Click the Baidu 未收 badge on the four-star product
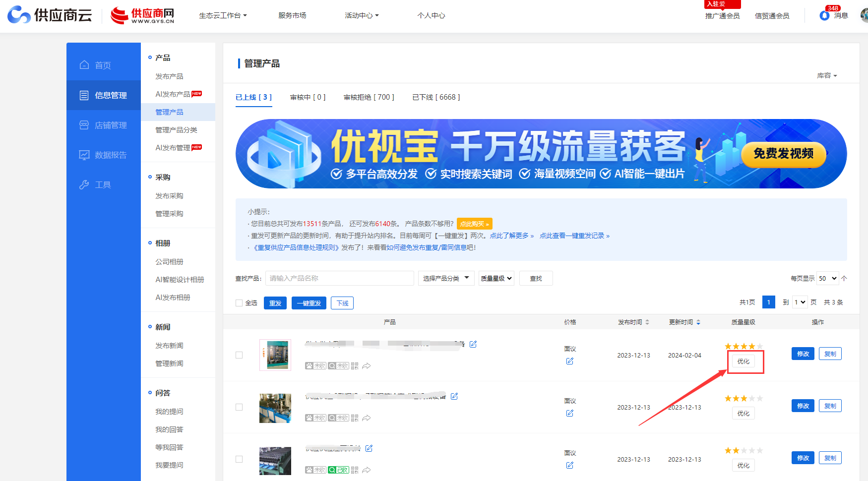Image resolution: width=868 pixels, height=481 pixels. pos(315,366)
